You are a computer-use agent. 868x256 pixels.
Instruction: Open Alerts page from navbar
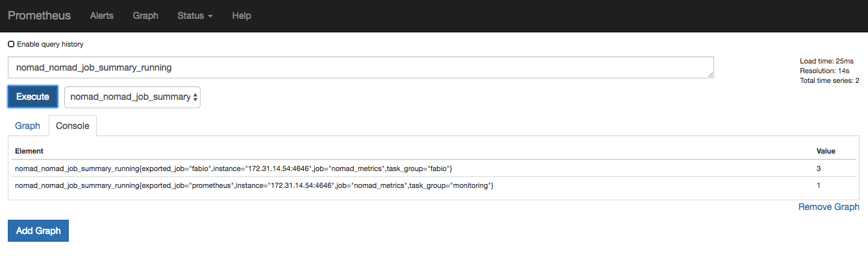point(102,16)
